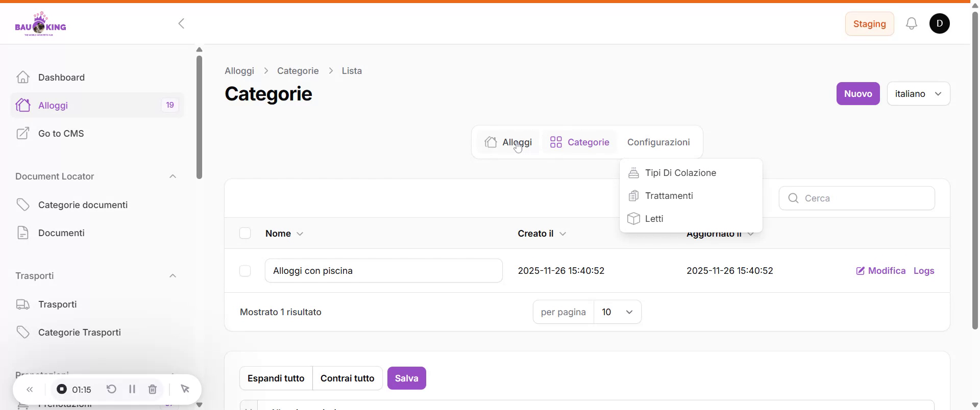Click the Bau King logo
The image size is (980, 410).
click(x=40, y=23)
